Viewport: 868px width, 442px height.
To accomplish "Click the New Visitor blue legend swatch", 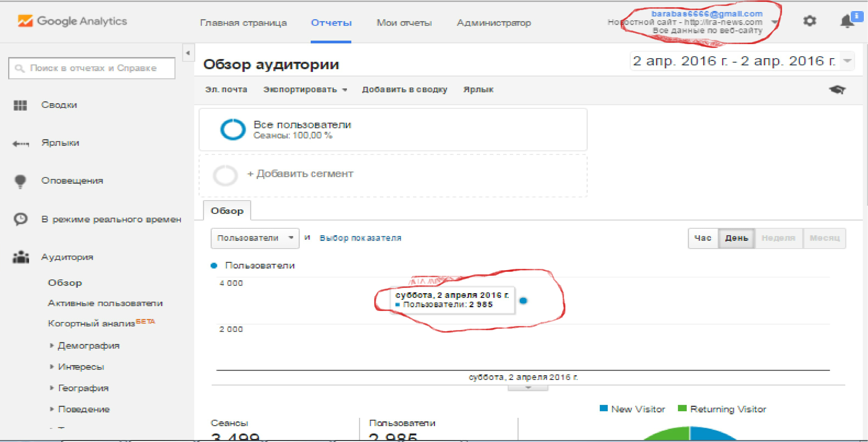I will click(x=604, y=408).
